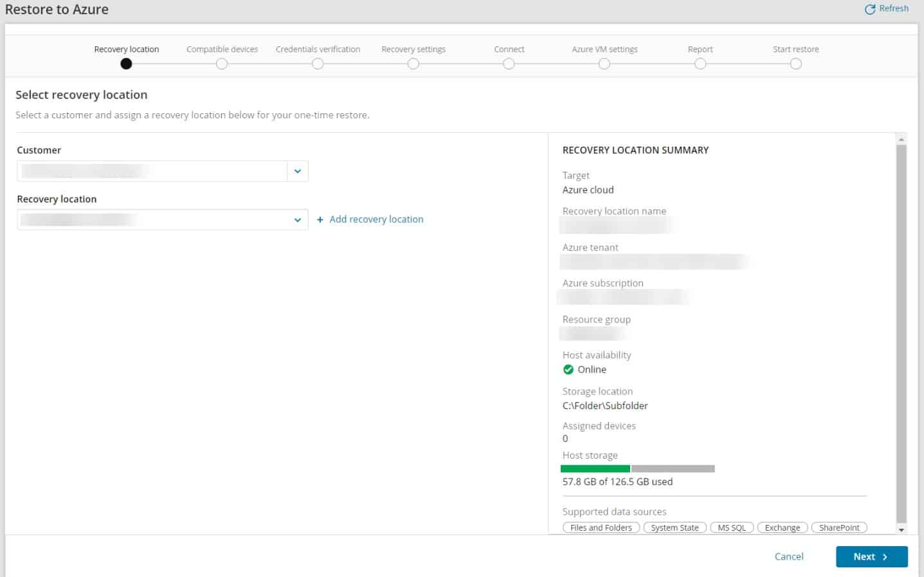Viewport: 924px width, 577px height.
Task: Click the Exchange tag
Action: [x=783, y=527]
